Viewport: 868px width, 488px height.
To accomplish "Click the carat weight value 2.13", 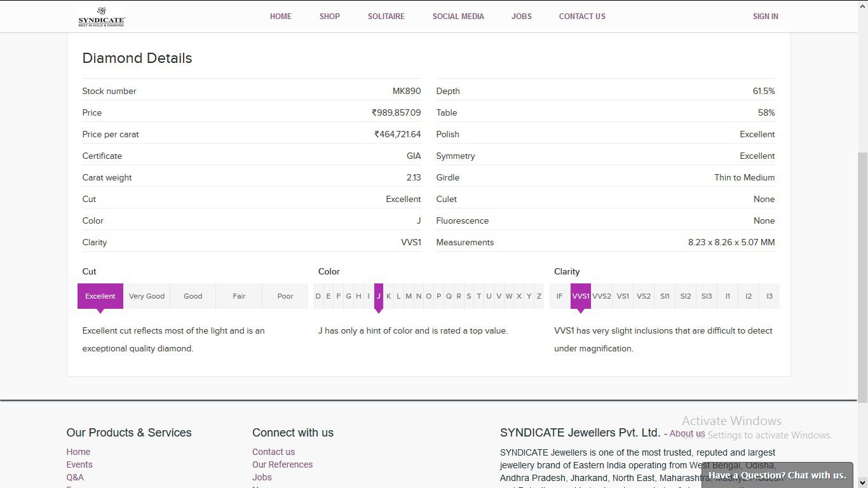I will pyautogui.click(x=414, y=177).
